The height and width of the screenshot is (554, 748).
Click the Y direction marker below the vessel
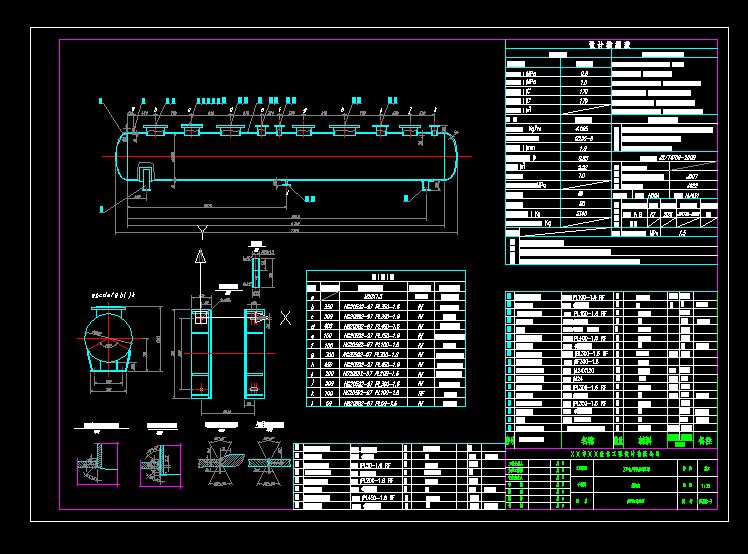tap(202, 233)
